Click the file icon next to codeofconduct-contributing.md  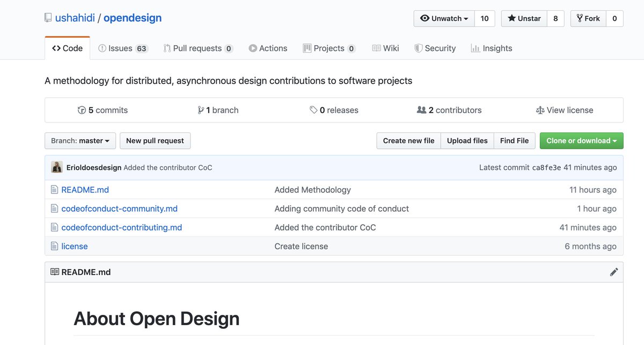point(54,227)
